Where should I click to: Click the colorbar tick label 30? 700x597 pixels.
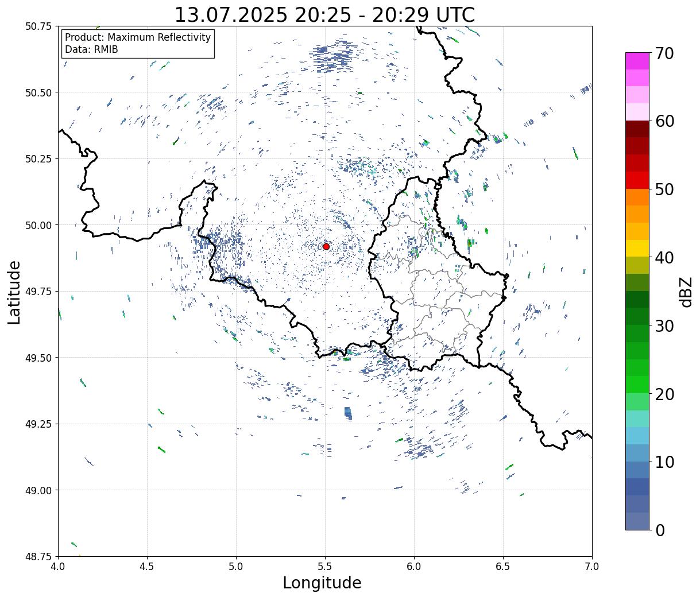tap(664, 326)
